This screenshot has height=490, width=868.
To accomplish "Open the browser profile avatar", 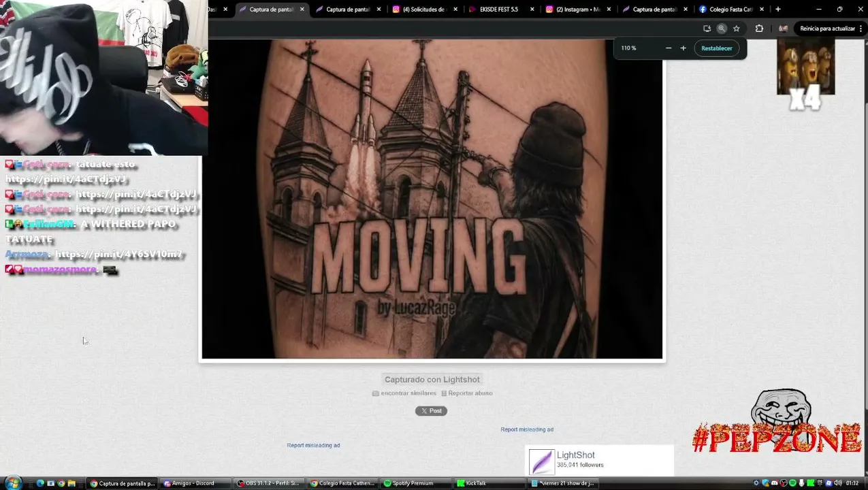I will point(783,29).
